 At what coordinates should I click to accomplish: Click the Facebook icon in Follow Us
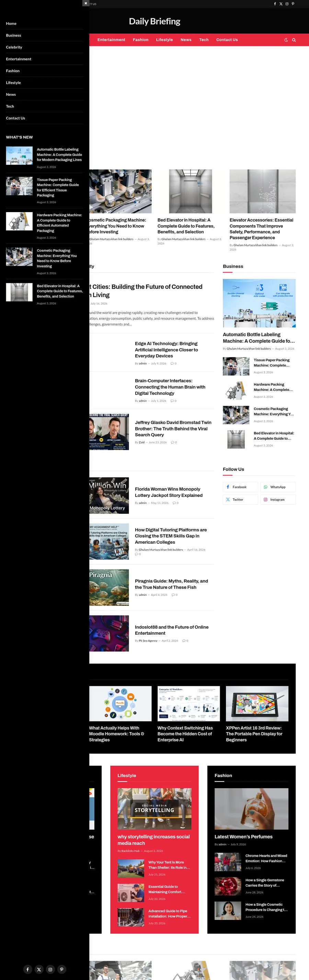click(228, 487)
